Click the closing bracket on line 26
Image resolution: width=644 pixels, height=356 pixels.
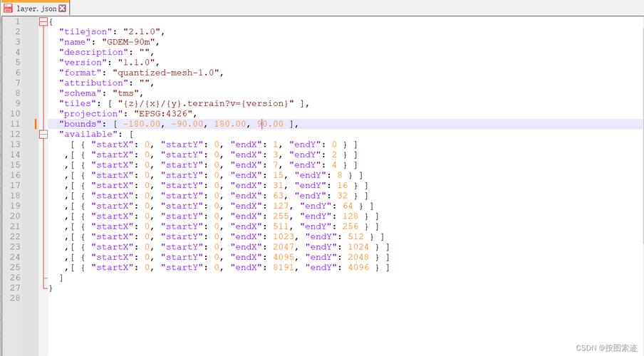[61, 278]
